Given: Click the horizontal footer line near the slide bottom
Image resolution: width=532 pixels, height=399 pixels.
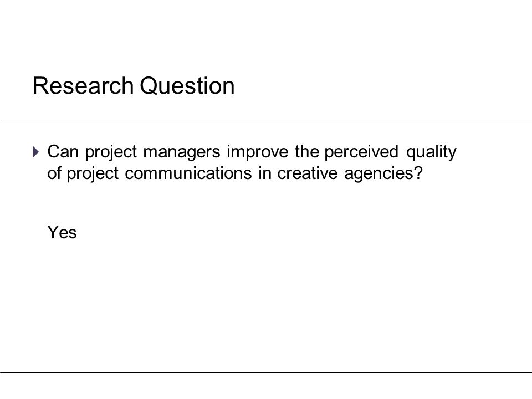Looking at the screenshot, I should [x=266, y=372].
